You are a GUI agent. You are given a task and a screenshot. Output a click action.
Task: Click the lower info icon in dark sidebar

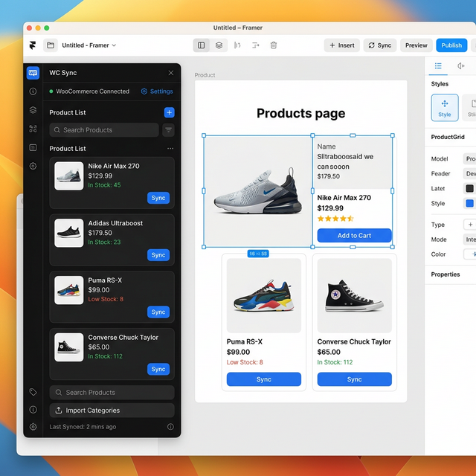[x=33, y=410]
